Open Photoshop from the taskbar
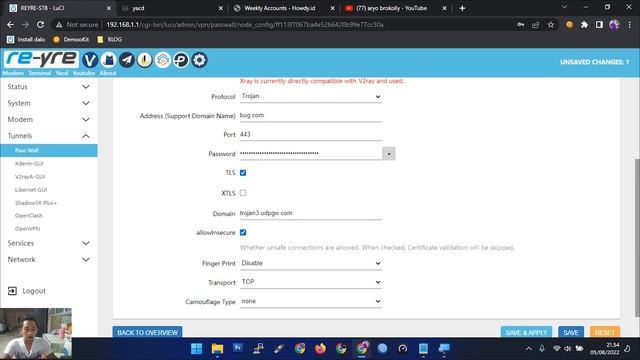This screenshot has height=360, width=640. click(238, 348)
